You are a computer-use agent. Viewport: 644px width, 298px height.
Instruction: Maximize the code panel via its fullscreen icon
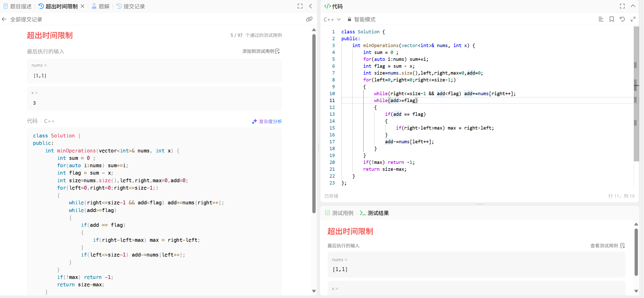(622, 6)
